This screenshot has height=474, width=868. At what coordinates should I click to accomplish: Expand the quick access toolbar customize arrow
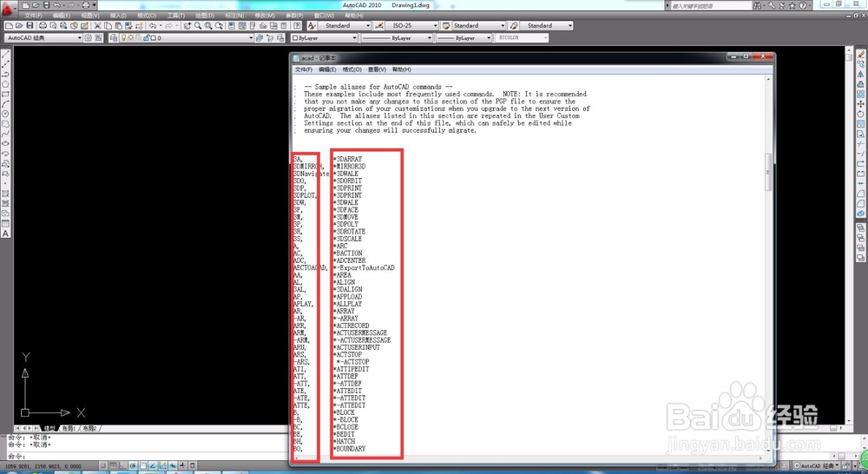click(x=95, y=5)
